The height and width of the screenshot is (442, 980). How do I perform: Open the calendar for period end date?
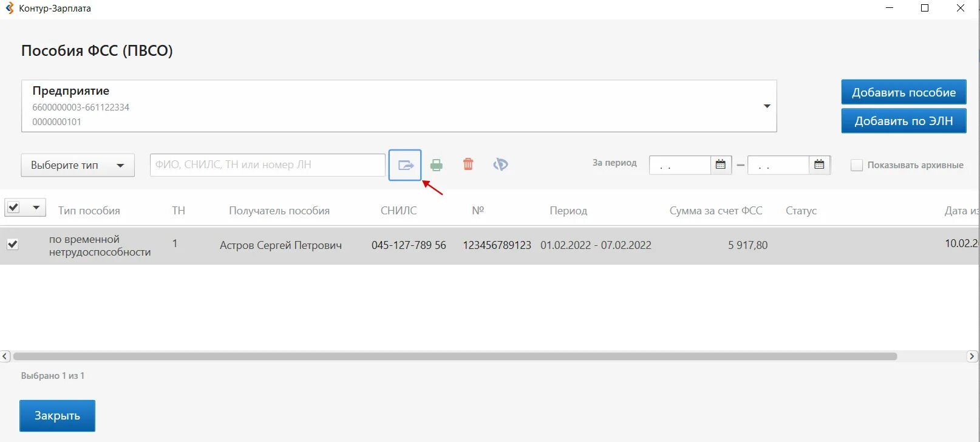click(819, 165)
